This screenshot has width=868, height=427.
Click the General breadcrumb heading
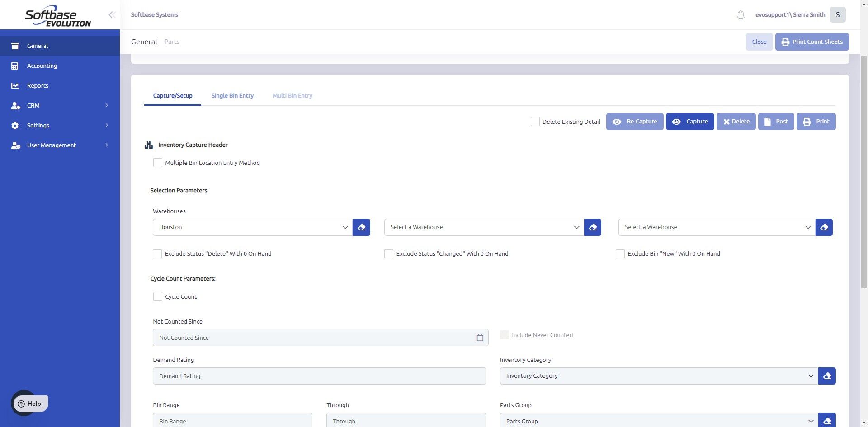pos(144,42)
